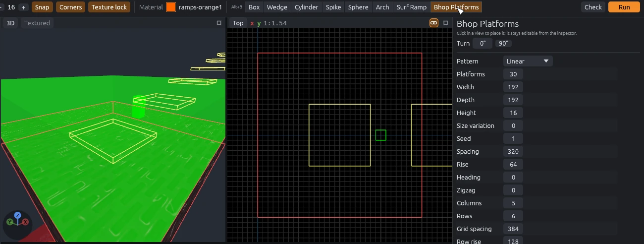The width and height of the screenshot is (644, 244).
Task: Open the Pattern dropdown showing Linear
Action: (528, 61)
